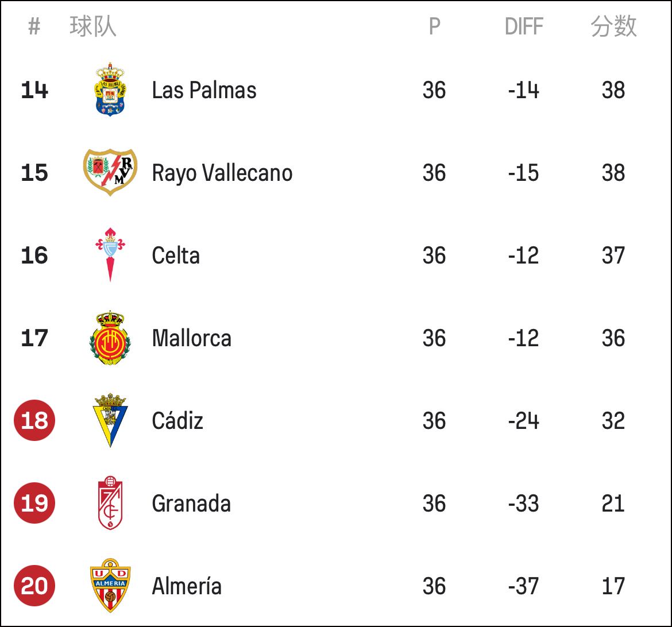The height and width of the screenshot is (627, 672).
Task: Click the Granada club crest
Action: point(110,503)
